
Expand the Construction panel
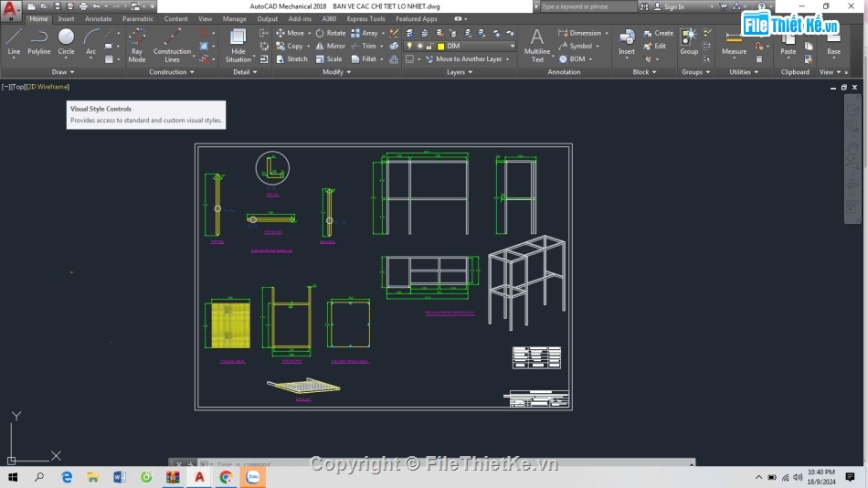(172, 72)
